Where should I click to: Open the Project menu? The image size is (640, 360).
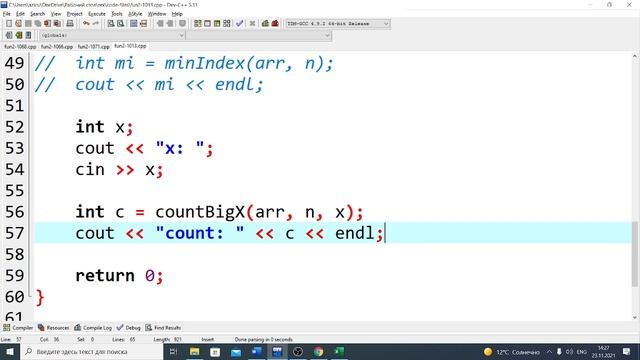[x=74, y=14]
